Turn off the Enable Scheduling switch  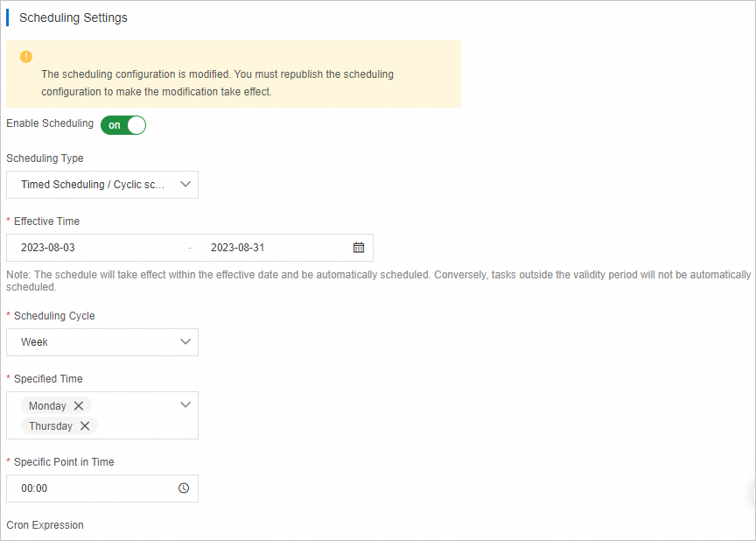[123, 125]
